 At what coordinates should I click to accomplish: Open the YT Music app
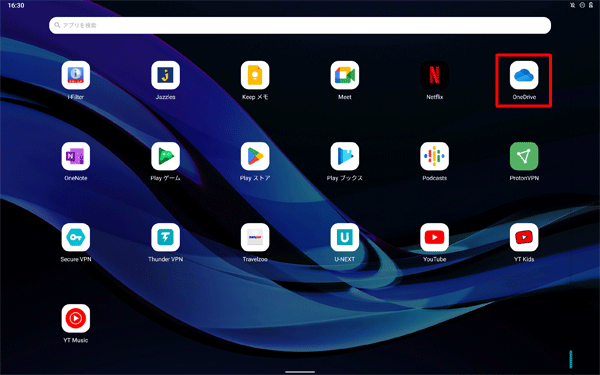(x=76, y=318)
